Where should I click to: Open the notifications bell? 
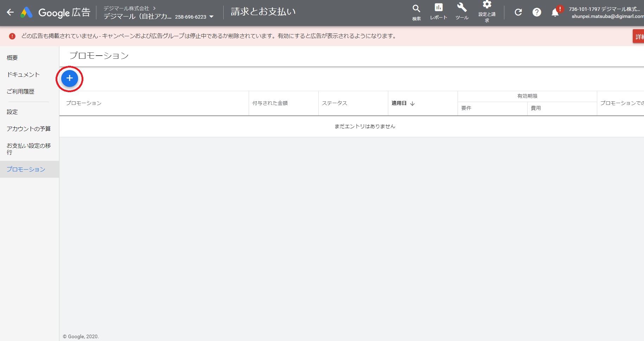555,13
